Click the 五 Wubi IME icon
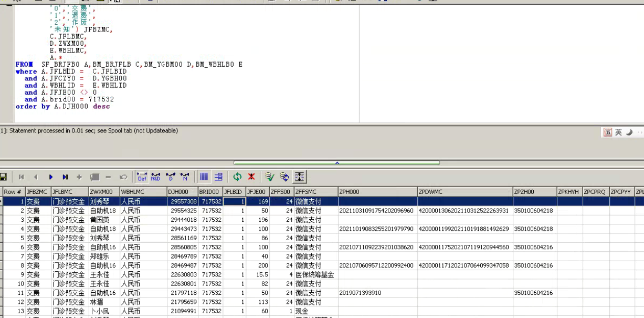The width and height of the screenshot is (644, 318). (608, 132)
